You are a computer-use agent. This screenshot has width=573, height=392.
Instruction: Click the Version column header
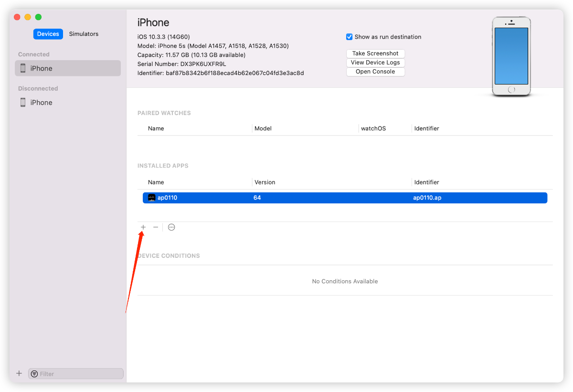tap(265, 182)
